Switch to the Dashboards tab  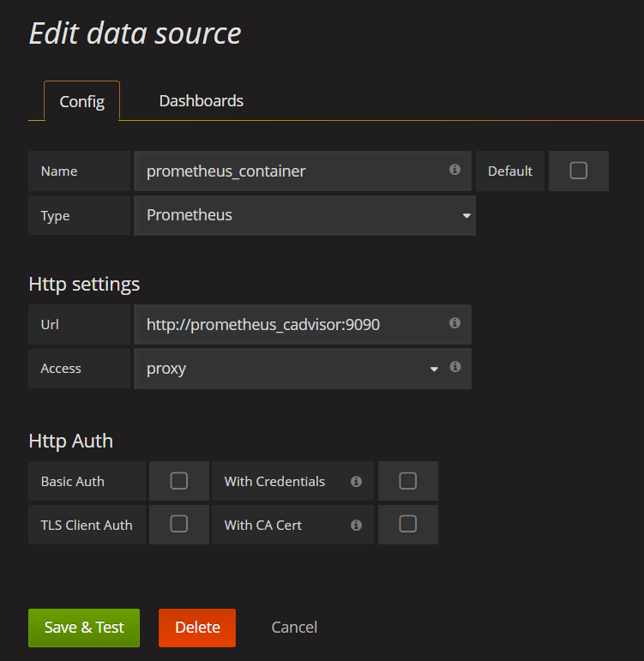click(x=202, y=101)
